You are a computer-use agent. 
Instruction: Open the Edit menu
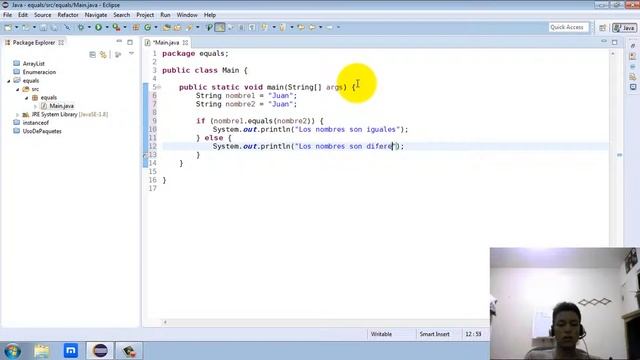tap(23, 15)
